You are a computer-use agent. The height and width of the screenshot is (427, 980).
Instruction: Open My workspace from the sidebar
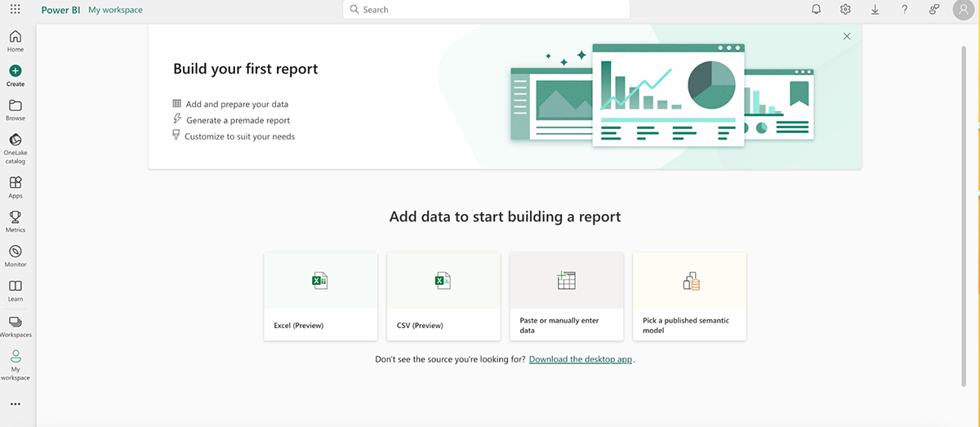[x=16, y=365]
